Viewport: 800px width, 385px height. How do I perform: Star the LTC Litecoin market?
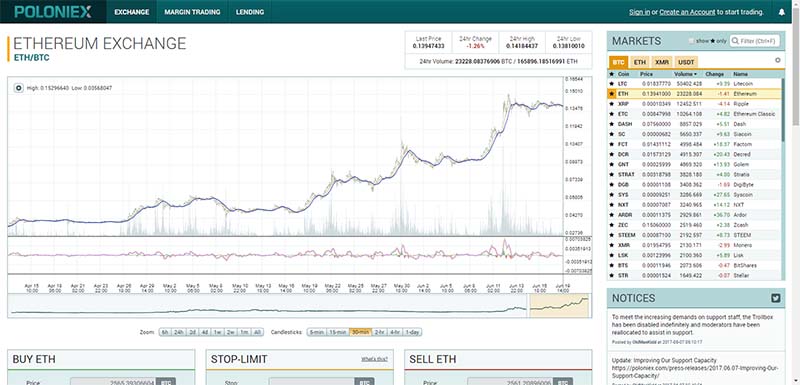click(611, 84)
